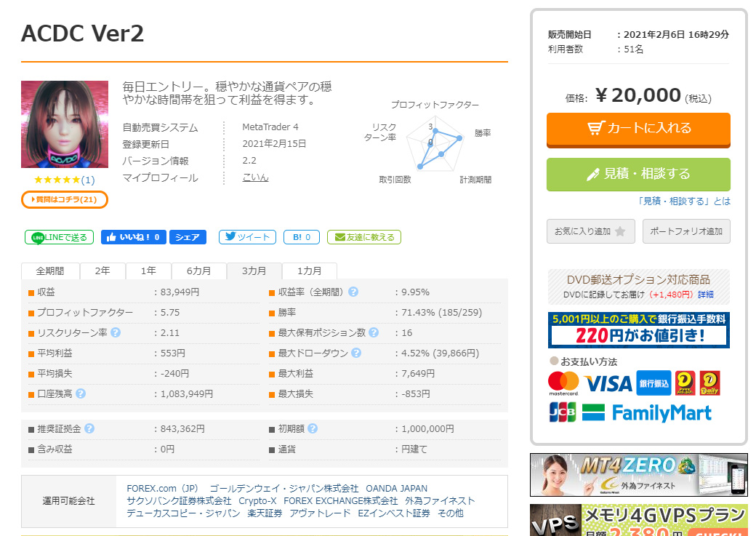Open 詳細 link for DVD option
This screenshot has width=756, height=536.
[x=705, y=295]
